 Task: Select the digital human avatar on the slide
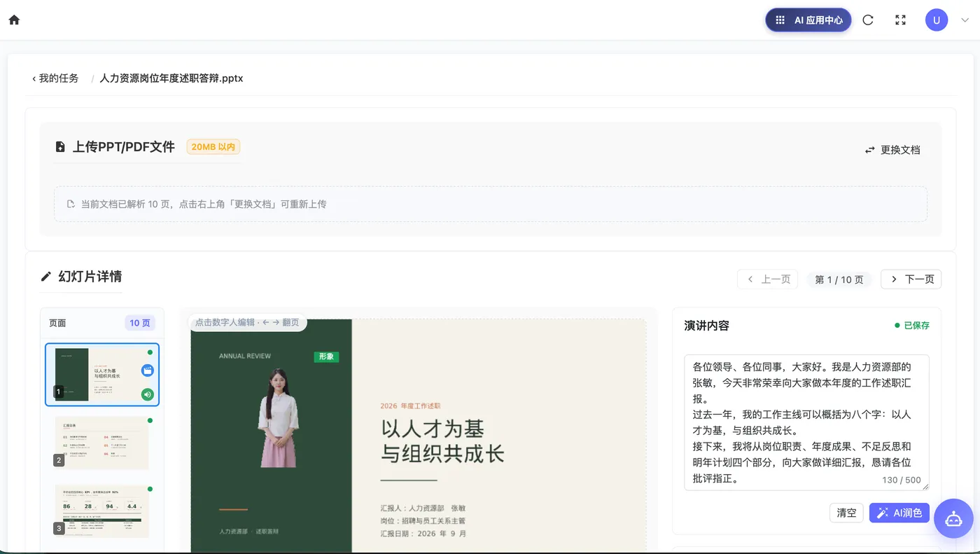[278, 417]
